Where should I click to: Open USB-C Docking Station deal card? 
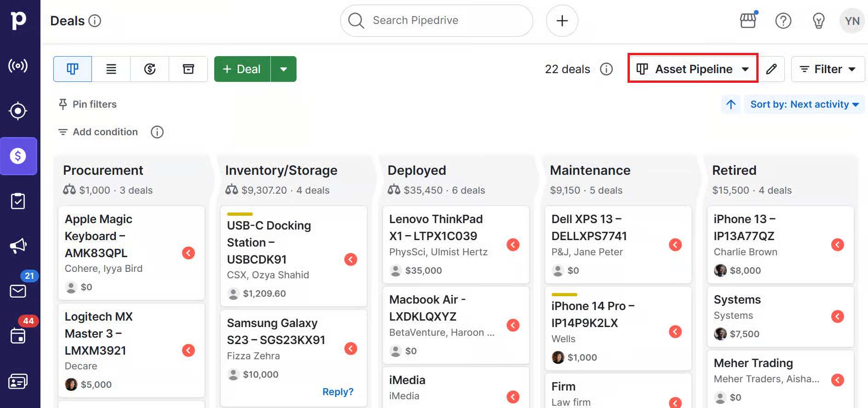click(x=294, y=256)
